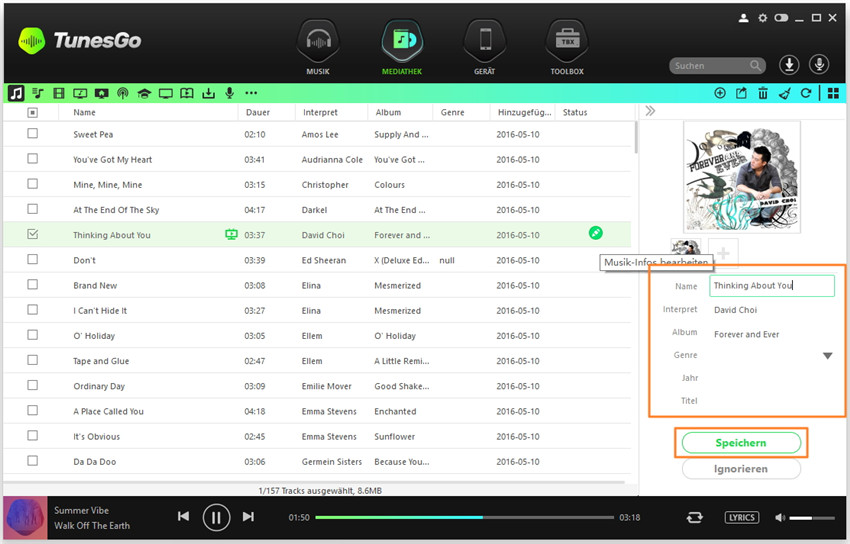Click the add cover art plus thumbnail
This screenshot has height=544, width=850.
click(723, 253)
